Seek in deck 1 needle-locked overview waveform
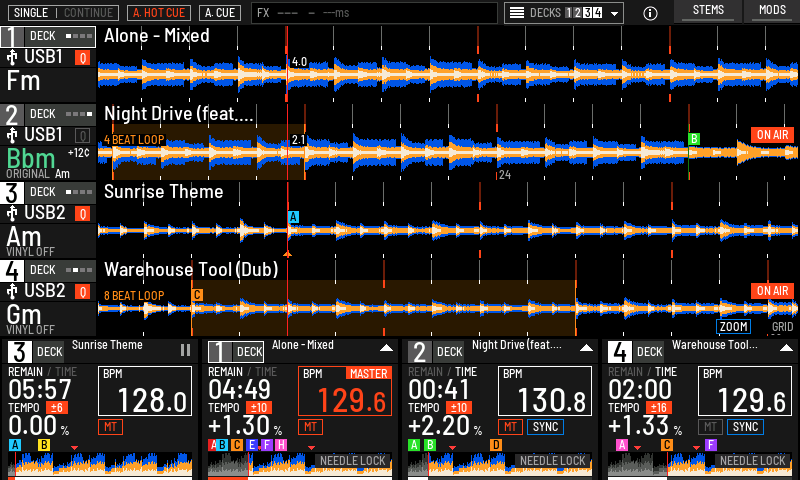This screenshot has height=480, width=800. (301, 464)
